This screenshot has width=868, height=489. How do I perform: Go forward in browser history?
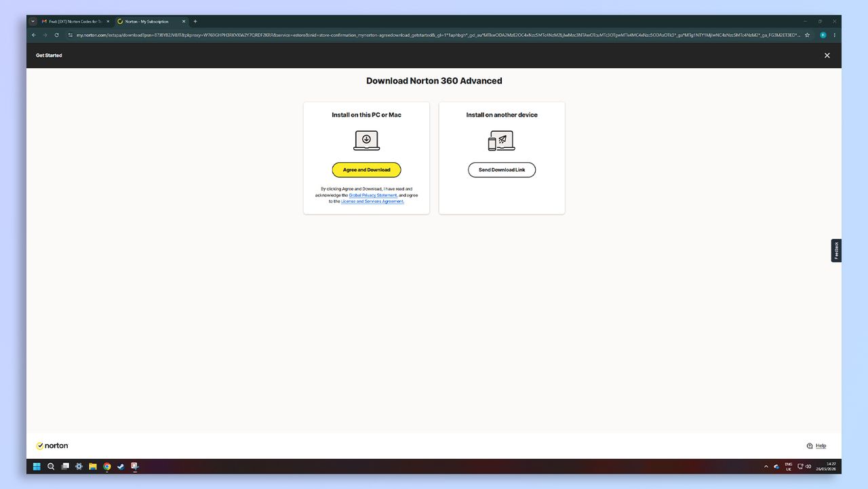(x=45, y=35)
